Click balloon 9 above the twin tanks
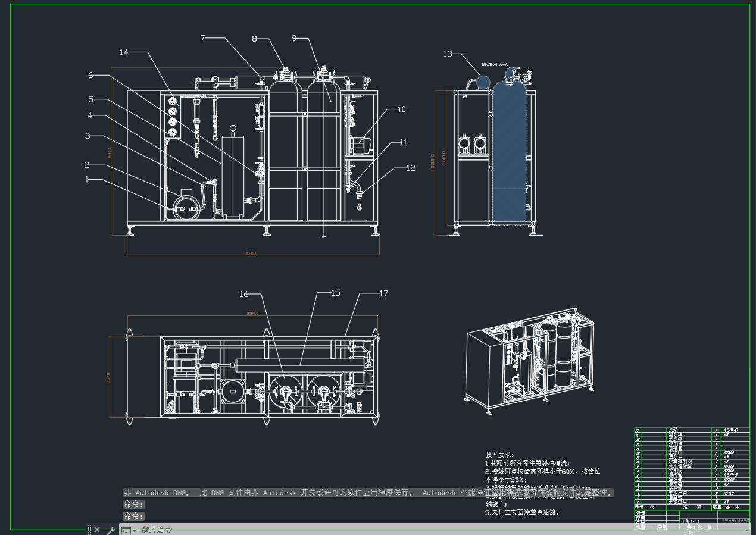 click(293, 37)
